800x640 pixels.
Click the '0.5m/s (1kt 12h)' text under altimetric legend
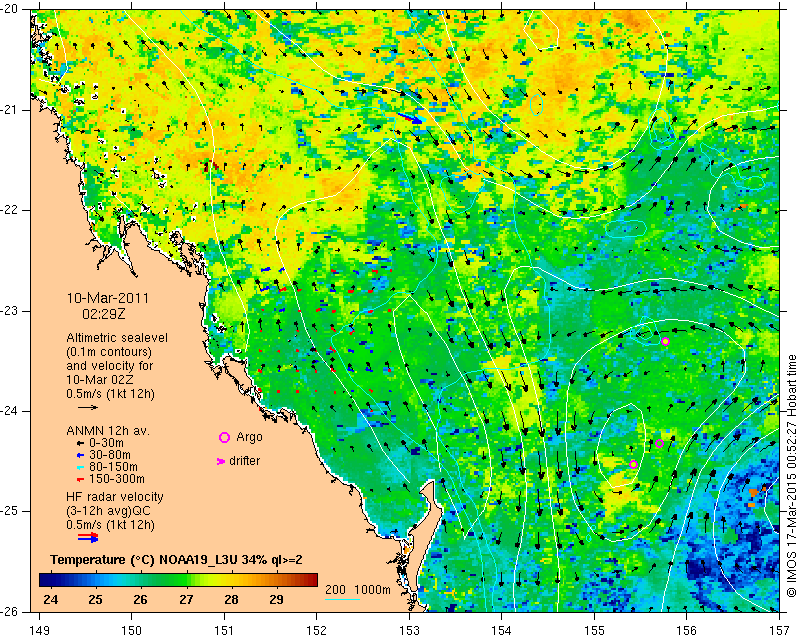click(x=110, y=394)
